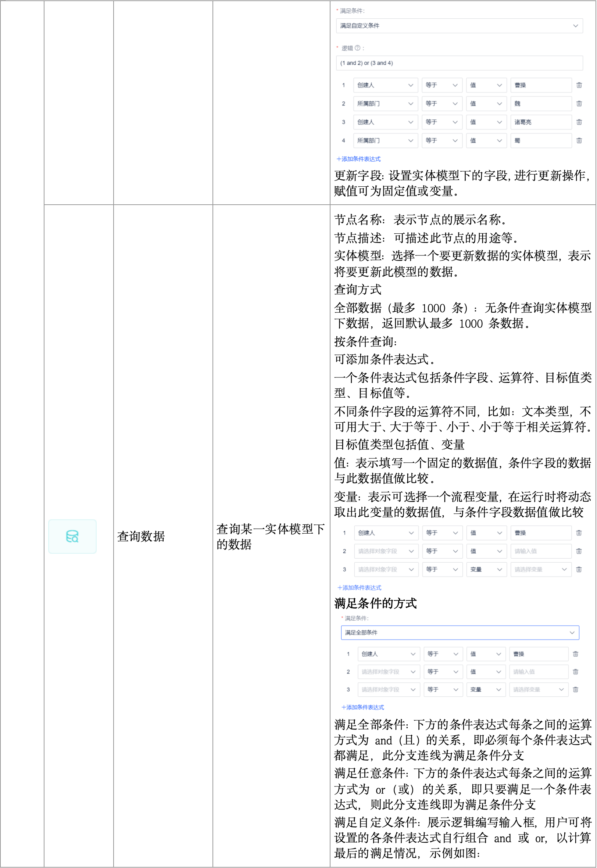This screenshot has height=868, width=597.
Task: Click the 按条件查询: text line
Action: pos(365,341)
